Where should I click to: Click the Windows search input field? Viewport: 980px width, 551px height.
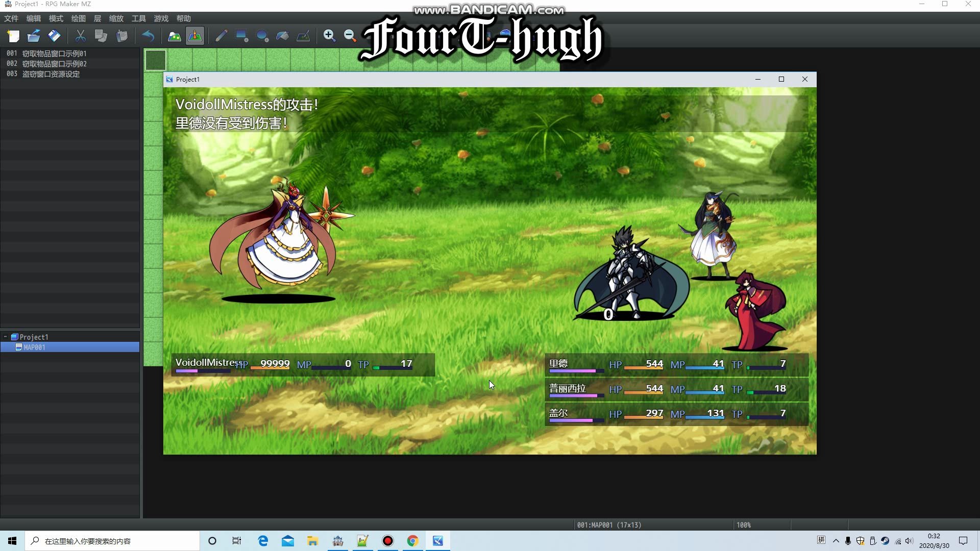pyautogui.click(x=112, y=541)
